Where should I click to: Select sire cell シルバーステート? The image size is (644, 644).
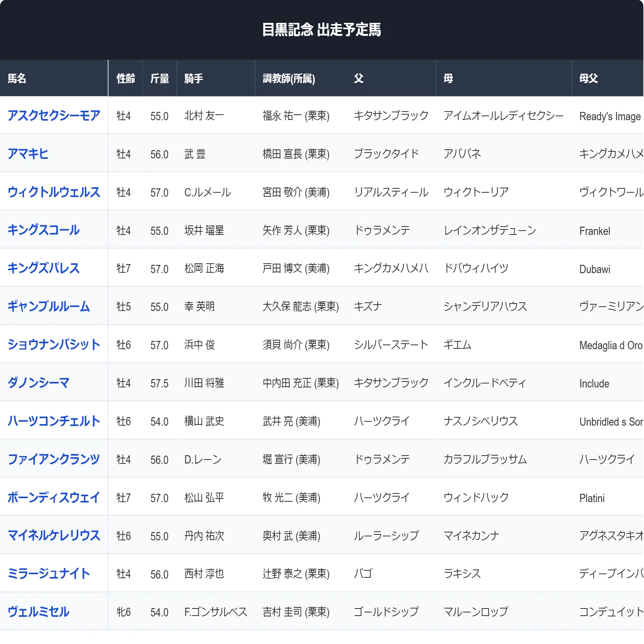391,344
